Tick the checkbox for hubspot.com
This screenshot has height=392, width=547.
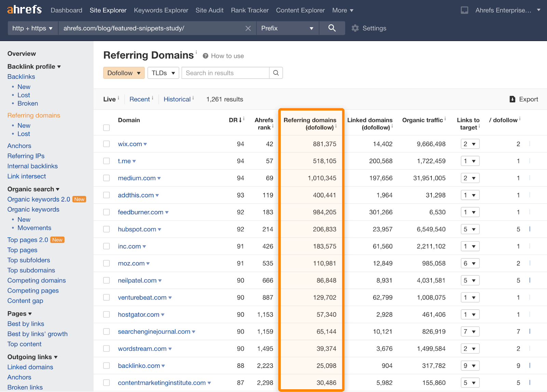point(107,229)
